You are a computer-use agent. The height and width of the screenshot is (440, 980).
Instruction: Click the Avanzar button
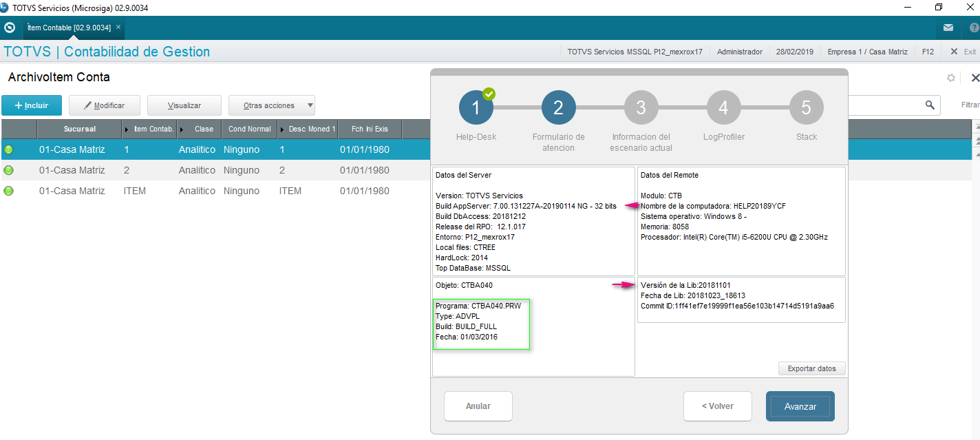click(x=800, y=406)
